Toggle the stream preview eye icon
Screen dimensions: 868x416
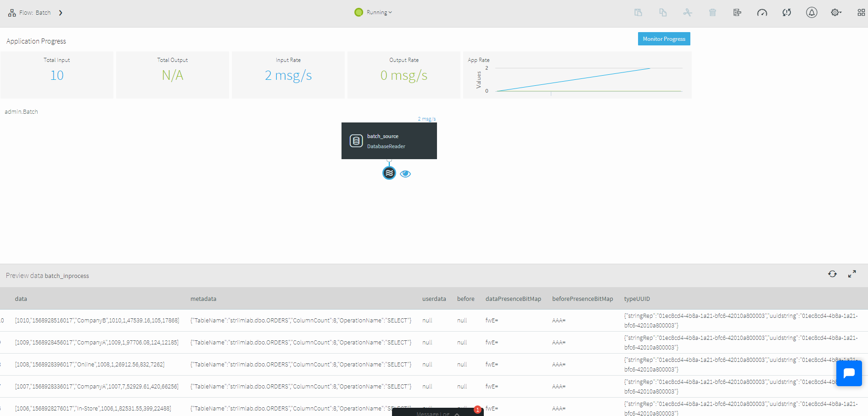pos(405,174)
